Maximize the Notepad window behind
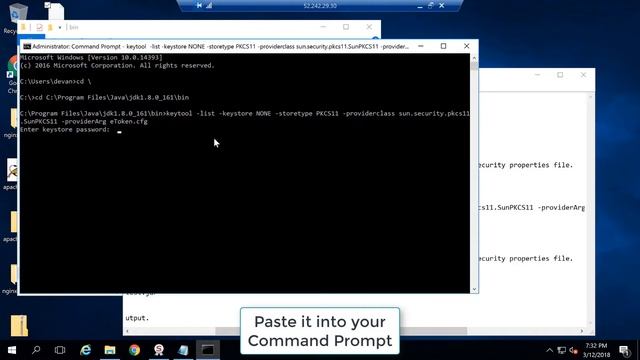 pos(560,75)
